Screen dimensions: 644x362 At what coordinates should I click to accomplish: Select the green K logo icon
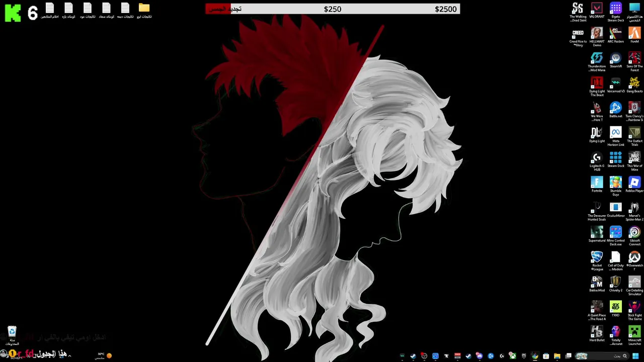point(13,12)
